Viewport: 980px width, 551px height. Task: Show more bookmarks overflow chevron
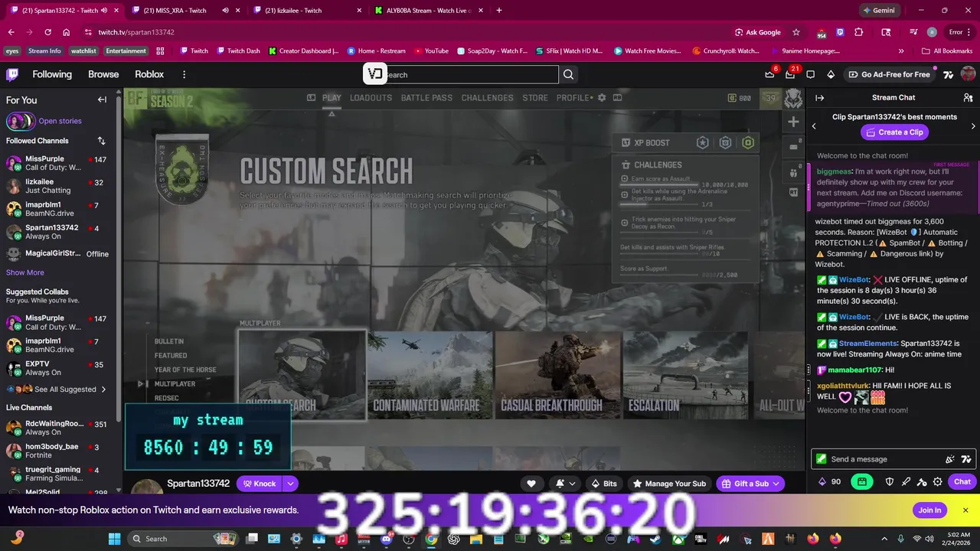901,51
